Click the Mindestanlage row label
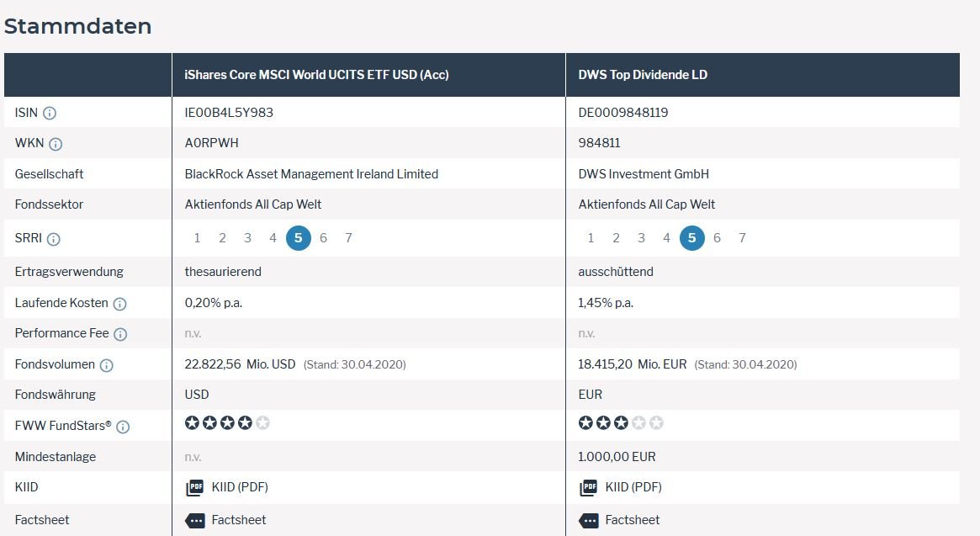This screenshot has height=536, width=980. (56, 457)
